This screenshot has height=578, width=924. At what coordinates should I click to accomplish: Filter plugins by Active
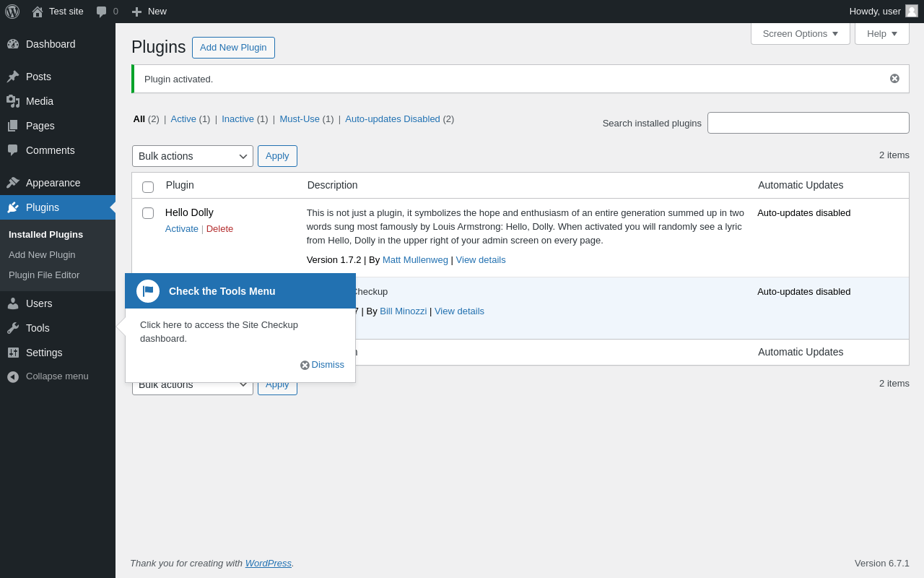(183, 119)
